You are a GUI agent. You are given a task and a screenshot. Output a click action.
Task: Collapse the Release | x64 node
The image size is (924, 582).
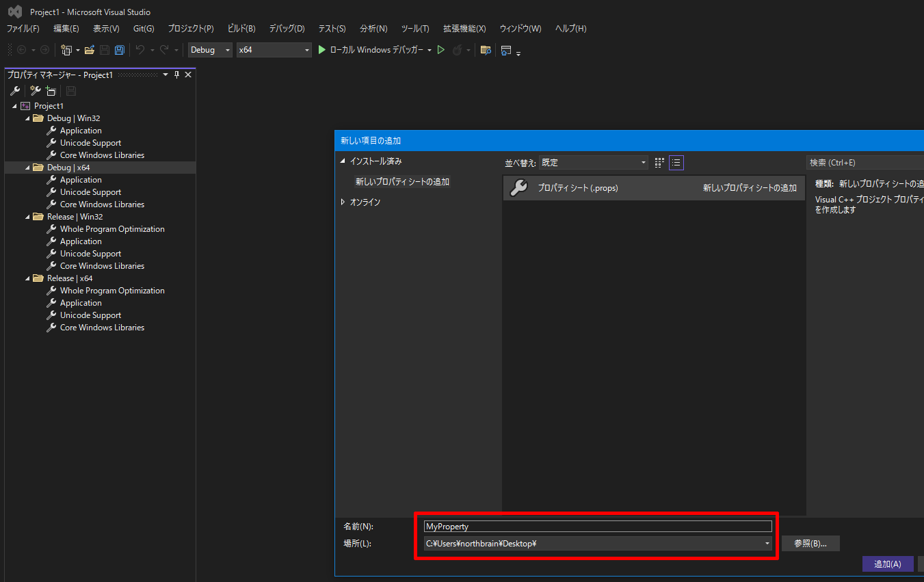pyautogui.click(x=27, y=278)
